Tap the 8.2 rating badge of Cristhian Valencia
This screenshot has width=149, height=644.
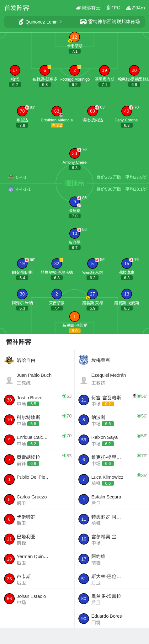click(x=57, y=125)
